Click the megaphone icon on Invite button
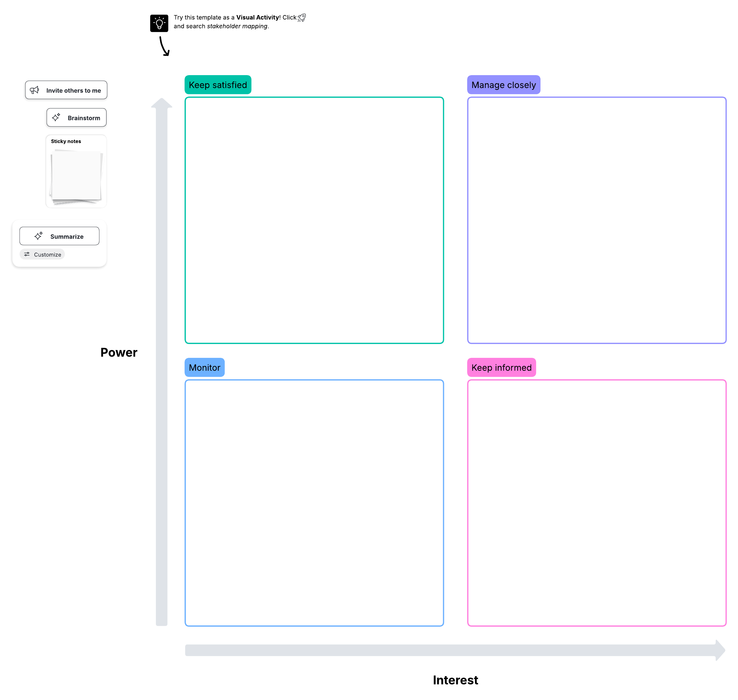Image resolution: width=738 pixels, height=700 pixels. (34, 90)
